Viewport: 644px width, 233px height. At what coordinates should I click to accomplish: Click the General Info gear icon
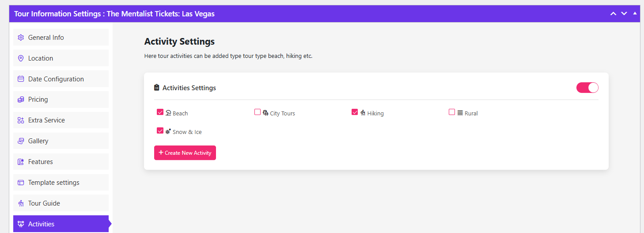click(x=20, y=38)
